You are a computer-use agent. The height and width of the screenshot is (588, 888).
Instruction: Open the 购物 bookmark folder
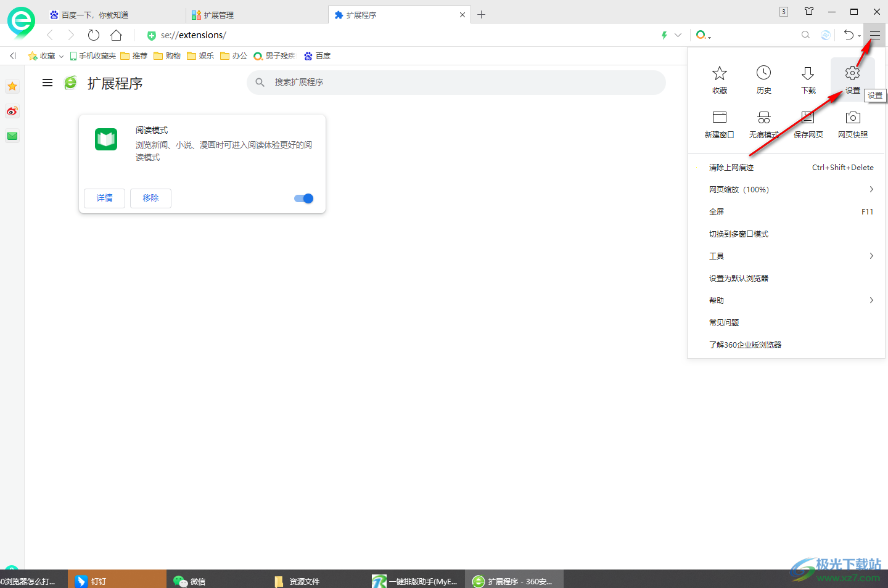167,56
